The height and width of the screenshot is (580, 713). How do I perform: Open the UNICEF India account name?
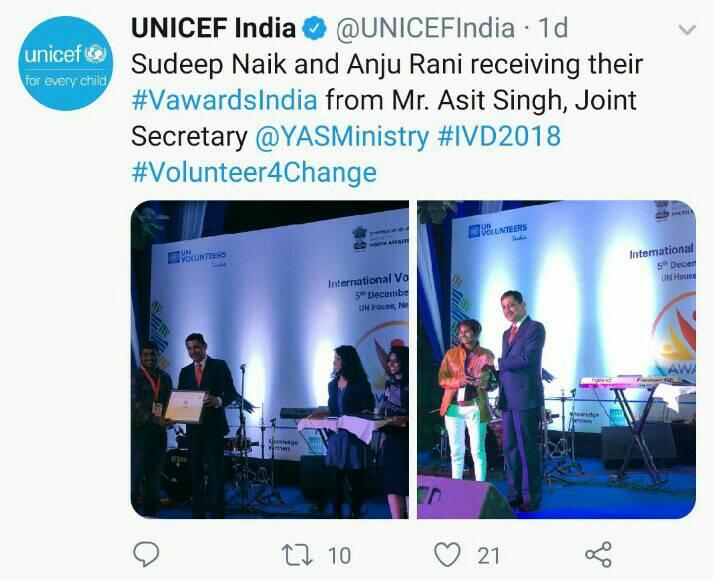[x=213, y=28]
